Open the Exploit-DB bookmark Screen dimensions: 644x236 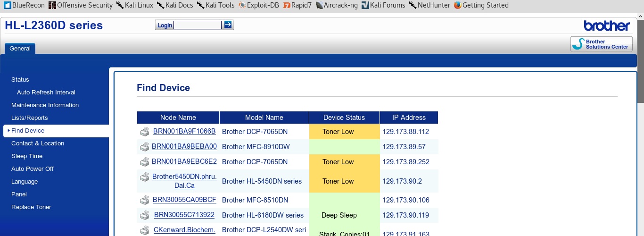tap(258, 5)
